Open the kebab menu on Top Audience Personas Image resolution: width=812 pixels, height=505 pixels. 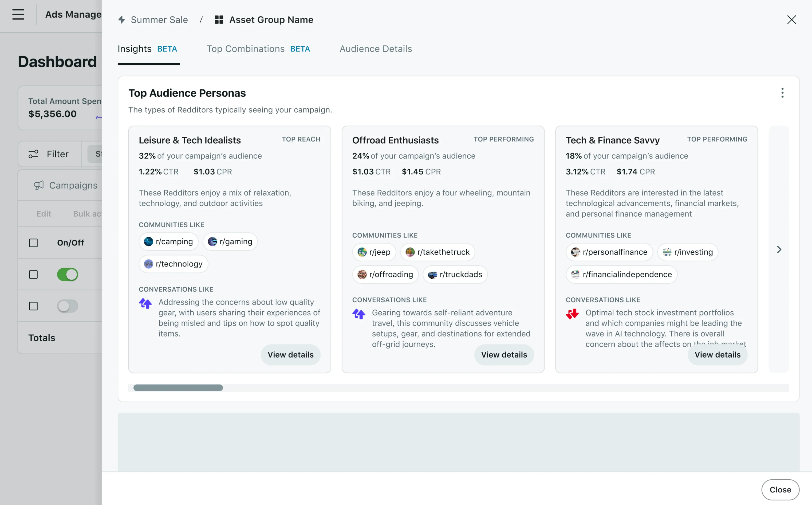pos(782,93)
